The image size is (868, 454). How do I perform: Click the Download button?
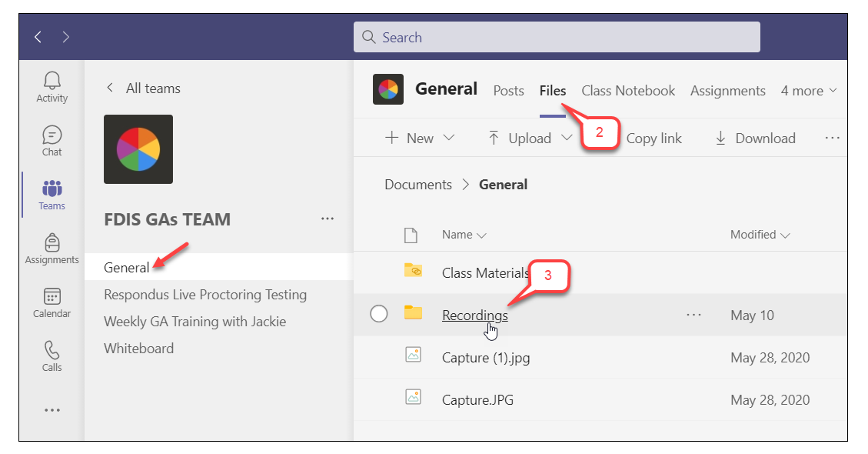(x=755, y=139)
